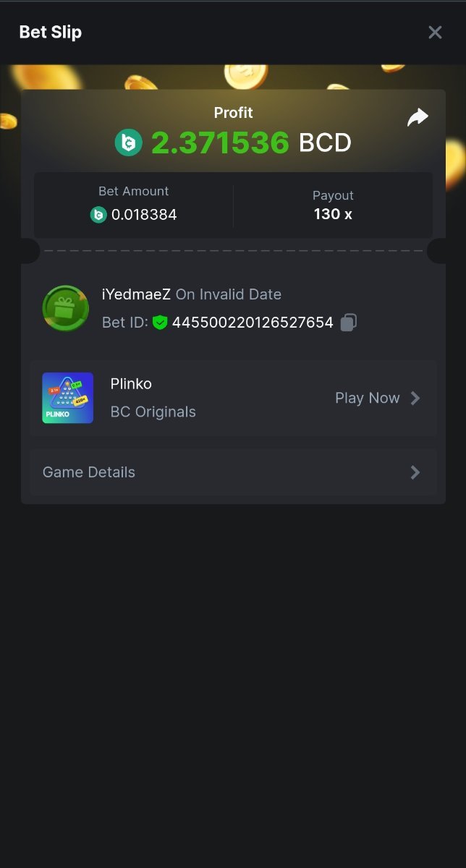Screen dimensions: 466x868
Task: Select the Bet ID number 445500220126527654
Action: (253, 323)
